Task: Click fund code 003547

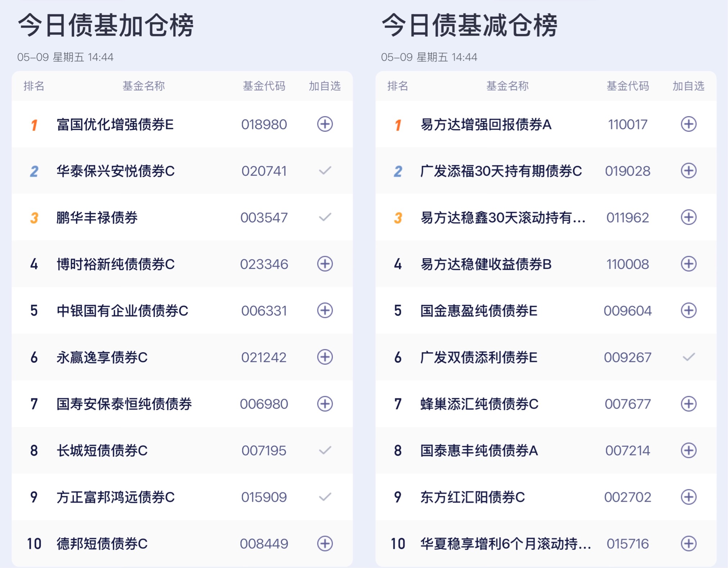Action: tap(264, 218)
